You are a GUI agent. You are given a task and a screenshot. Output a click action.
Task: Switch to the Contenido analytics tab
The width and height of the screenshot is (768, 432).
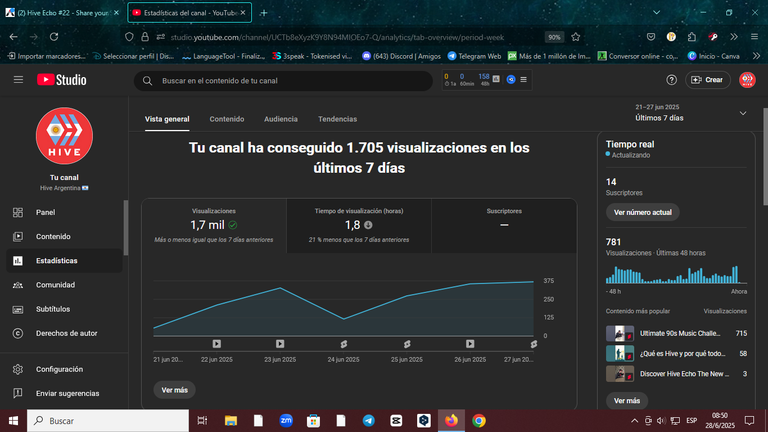pos(227,119)
